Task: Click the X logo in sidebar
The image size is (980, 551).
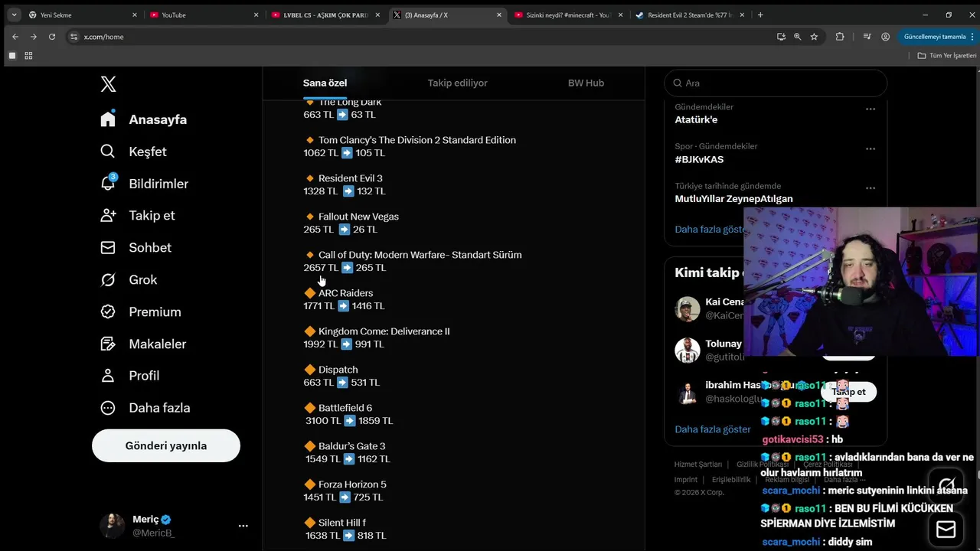Action: [108, 84]
